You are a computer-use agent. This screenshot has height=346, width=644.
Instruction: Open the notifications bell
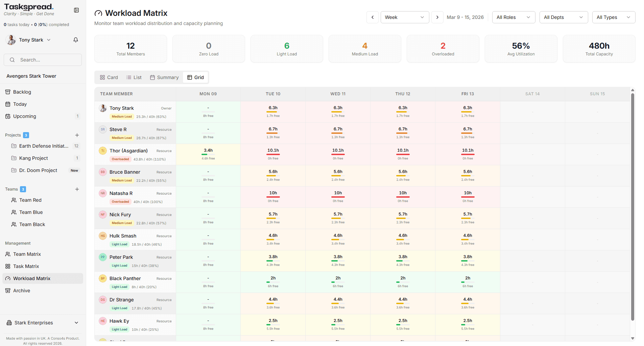[75, 40]
